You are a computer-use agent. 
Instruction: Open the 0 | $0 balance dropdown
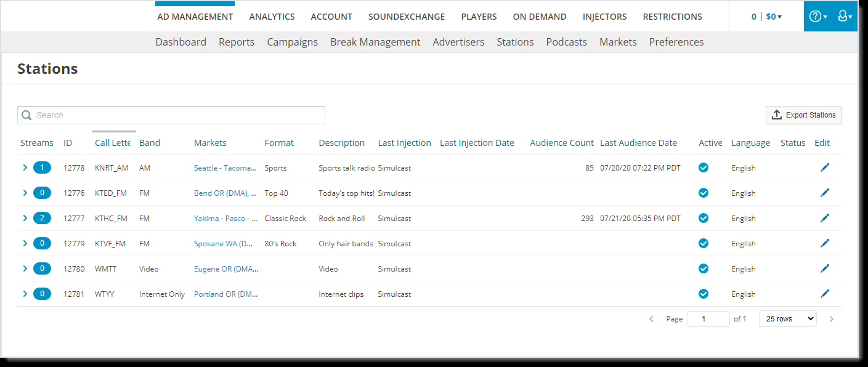click(766, 17)
